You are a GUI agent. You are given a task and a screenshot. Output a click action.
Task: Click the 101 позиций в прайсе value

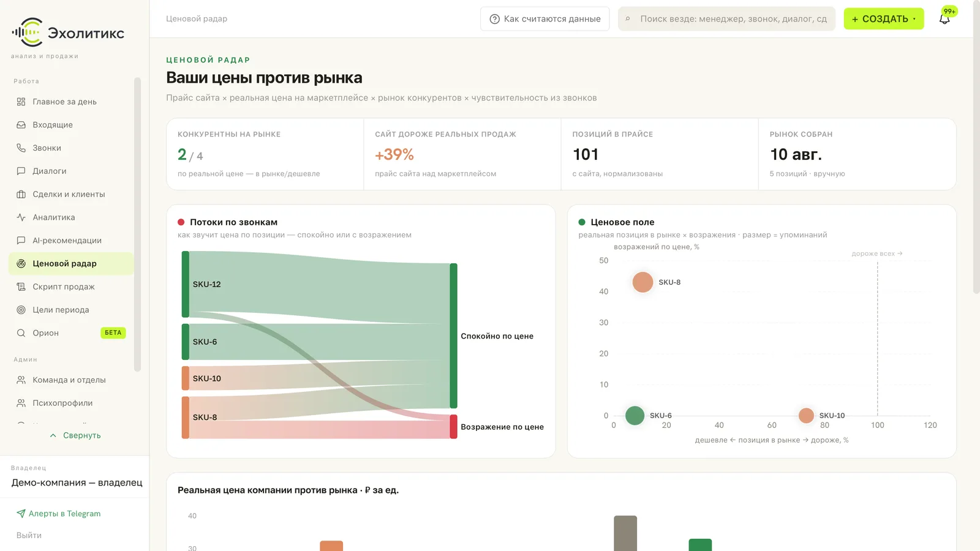586,155
